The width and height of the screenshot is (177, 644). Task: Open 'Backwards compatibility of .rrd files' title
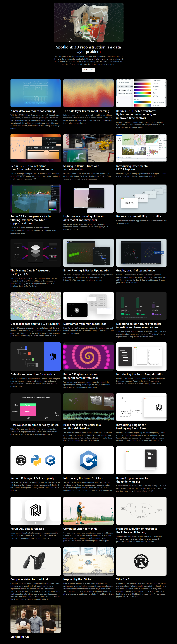(139, 216)
